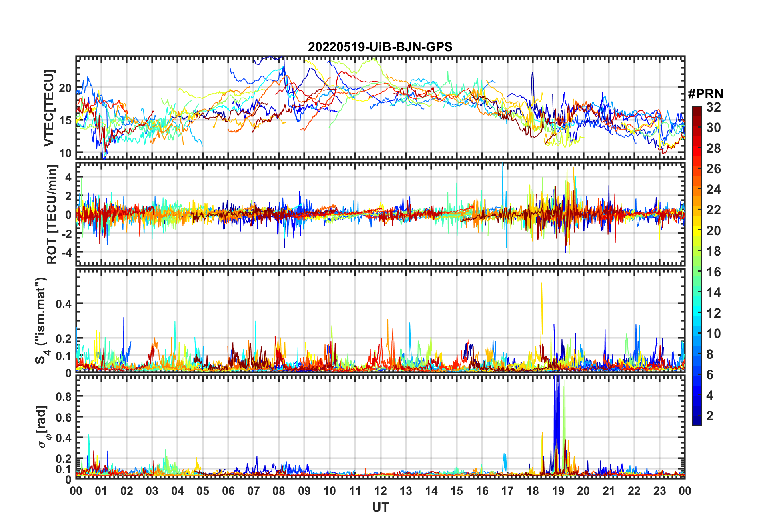Click the 24 label on the PRN colorbar
Screen dimensions: 761x532
(x=713, y=190)
